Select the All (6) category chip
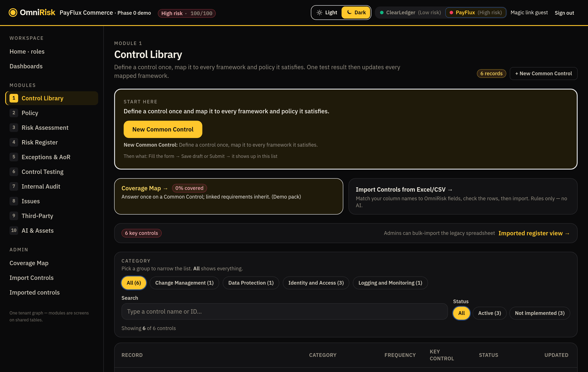The image size is (588, 372). point(134,283)
